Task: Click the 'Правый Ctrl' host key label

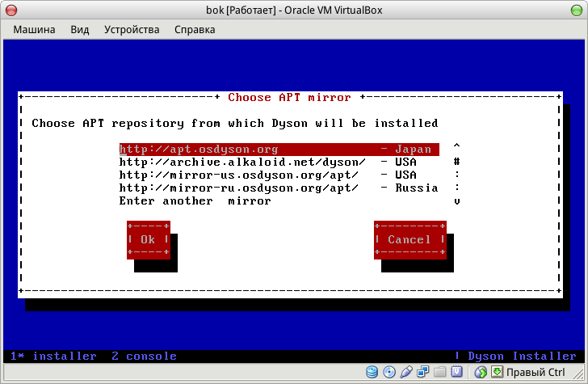Action: [x=535, y=372]
